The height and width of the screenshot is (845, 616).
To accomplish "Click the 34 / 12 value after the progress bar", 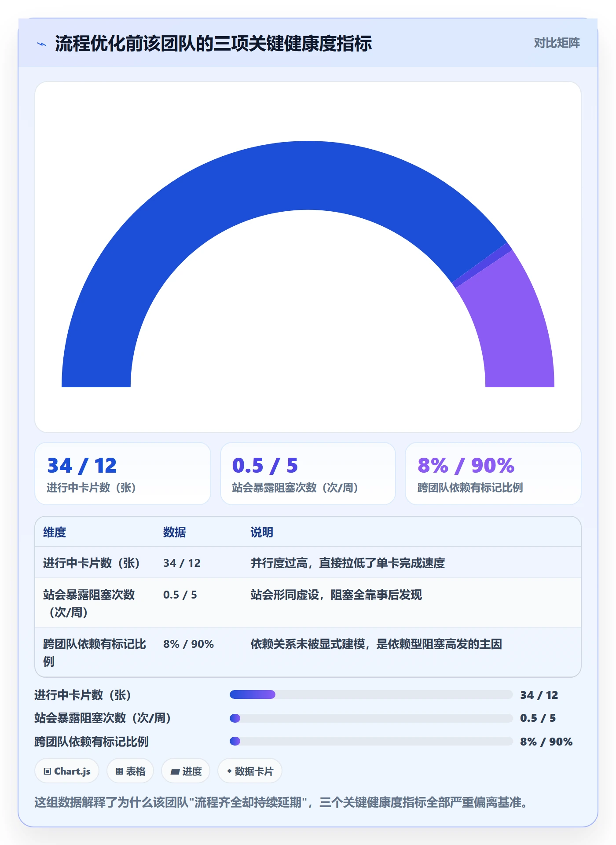I will 539,695.
